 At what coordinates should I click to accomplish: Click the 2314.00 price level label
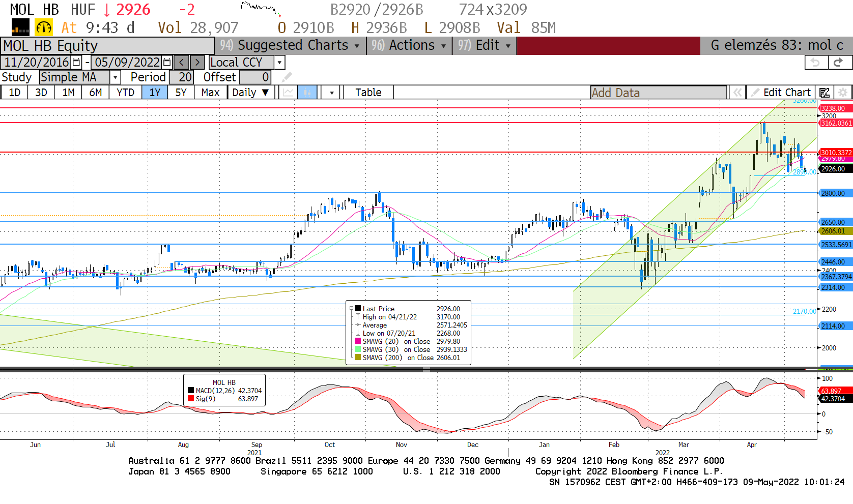click(835, 287)
